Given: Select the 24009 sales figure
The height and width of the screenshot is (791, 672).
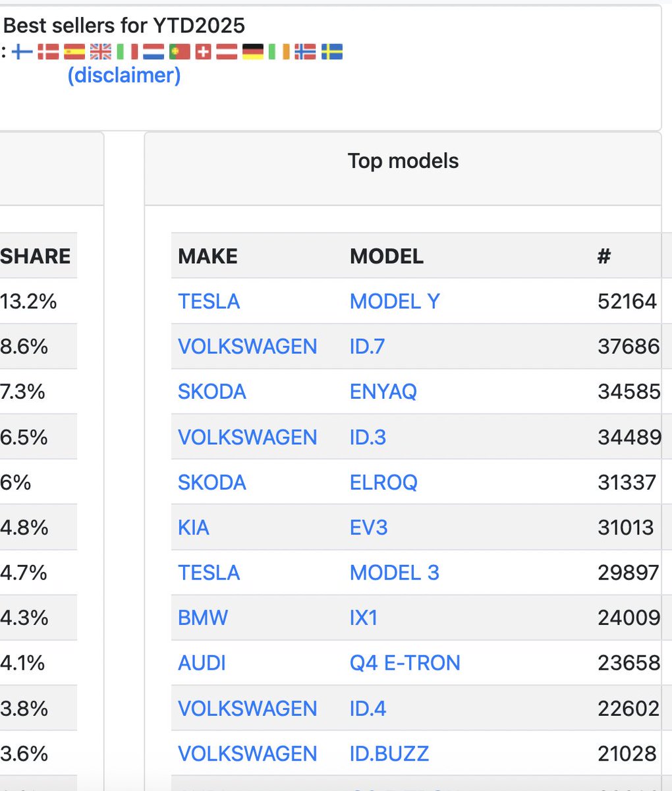Looking at the screenshot, I should 629,618.
